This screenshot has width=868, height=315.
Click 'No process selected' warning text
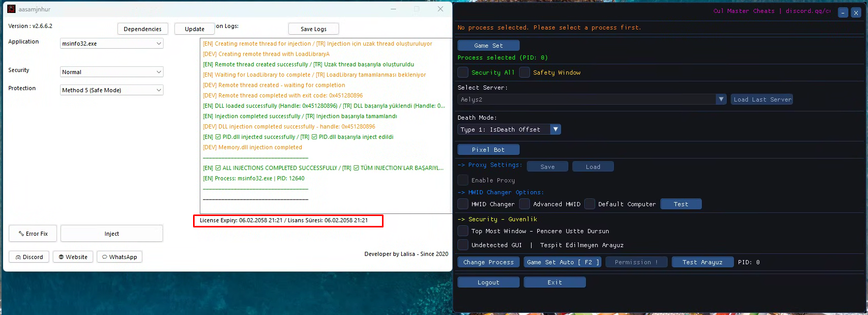click(549, 27)
